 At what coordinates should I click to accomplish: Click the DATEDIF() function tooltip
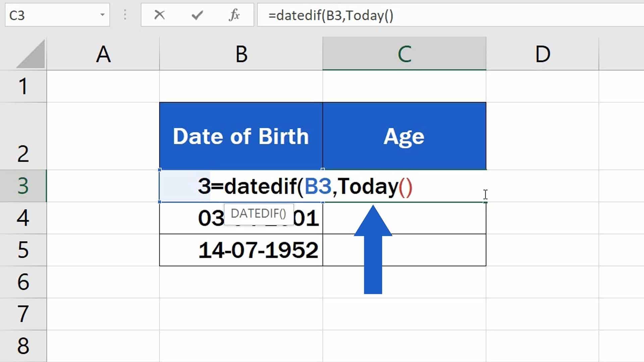point(258,214)
